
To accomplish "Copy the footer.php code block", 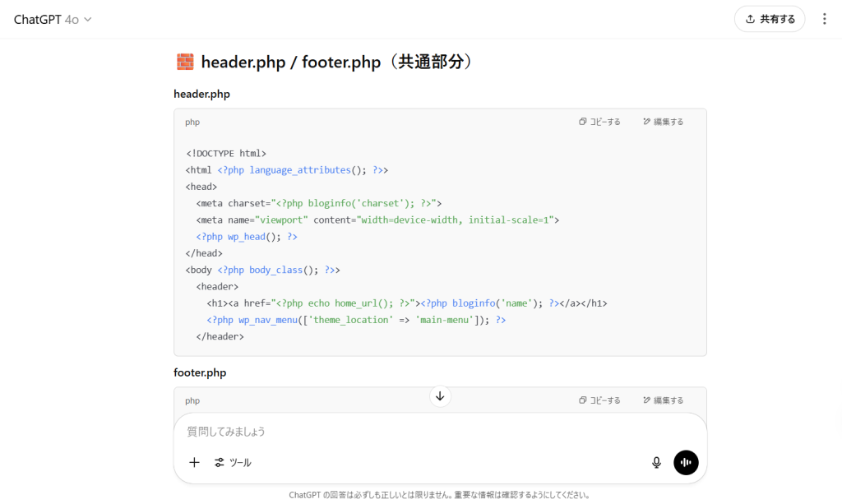I will pos(600,400).
